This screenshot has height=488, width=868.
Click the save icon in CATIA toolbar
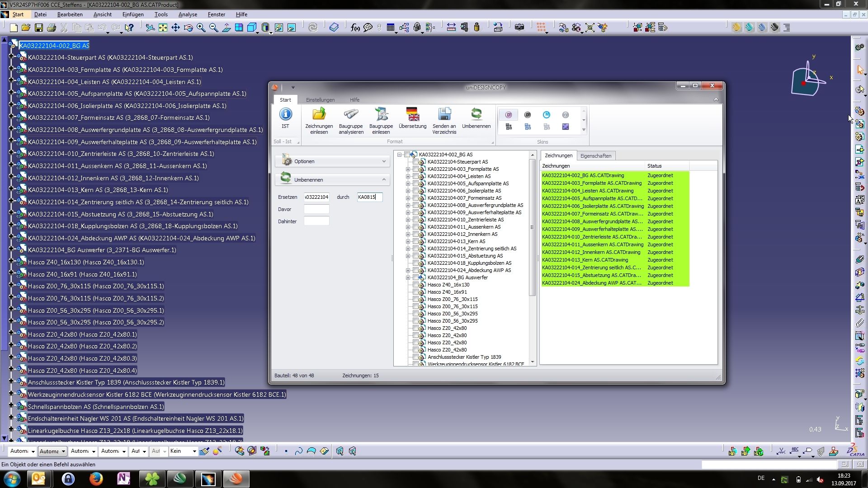[39, 28]
